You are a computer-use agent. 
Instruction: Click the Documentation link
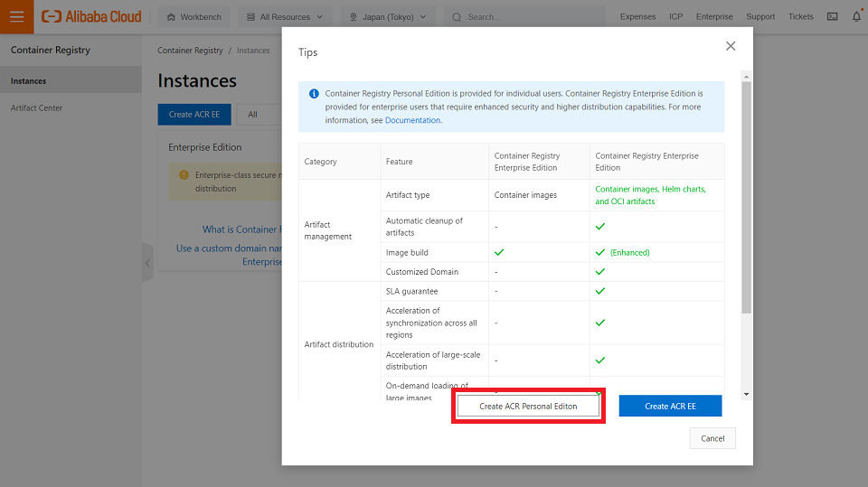412,120
